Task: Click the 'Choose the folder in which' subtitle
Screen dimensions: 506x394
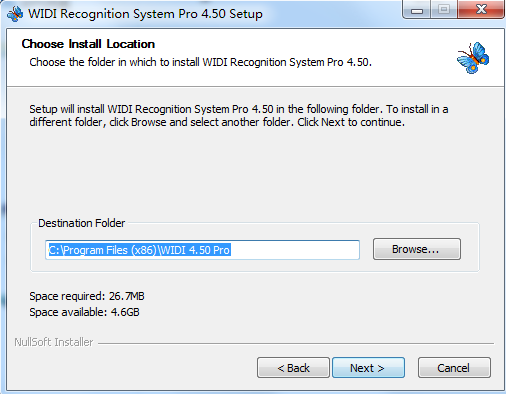Action: point(200,62)
